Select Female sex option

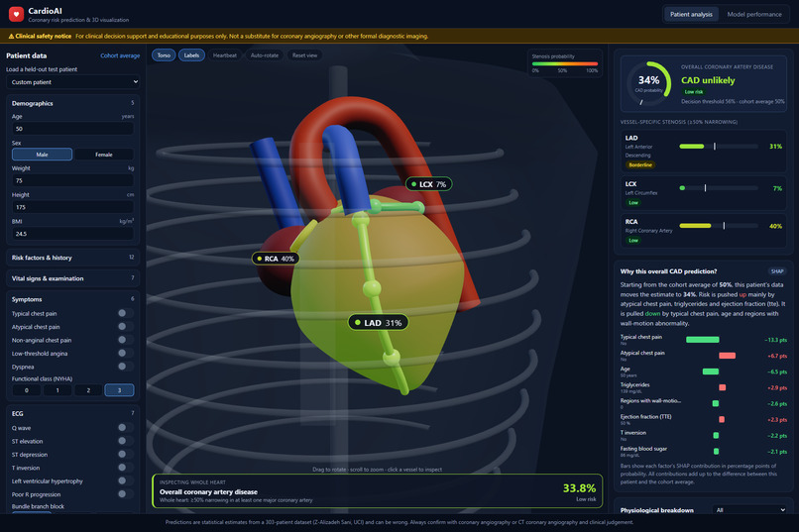104,155
